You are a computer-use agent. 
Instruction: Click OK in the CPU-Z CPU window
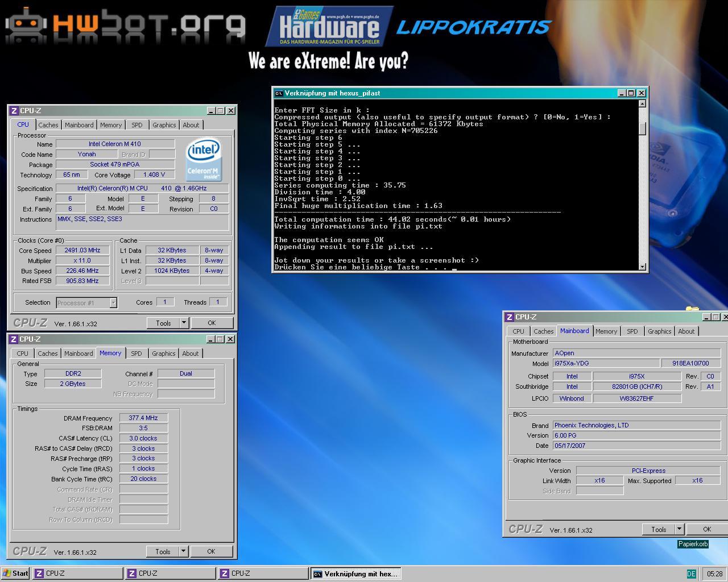tap(212, 323)
